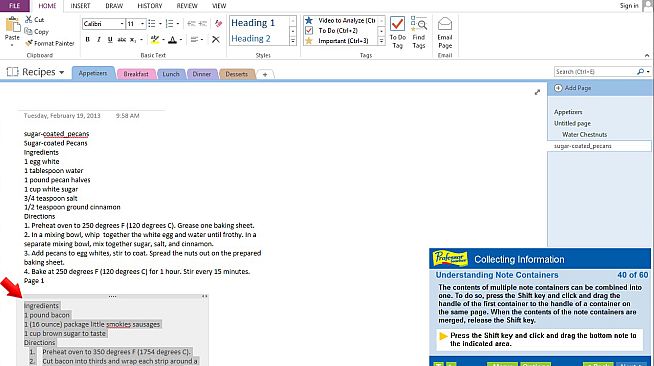Open the Appetizers page in the page list

[568, 112]
